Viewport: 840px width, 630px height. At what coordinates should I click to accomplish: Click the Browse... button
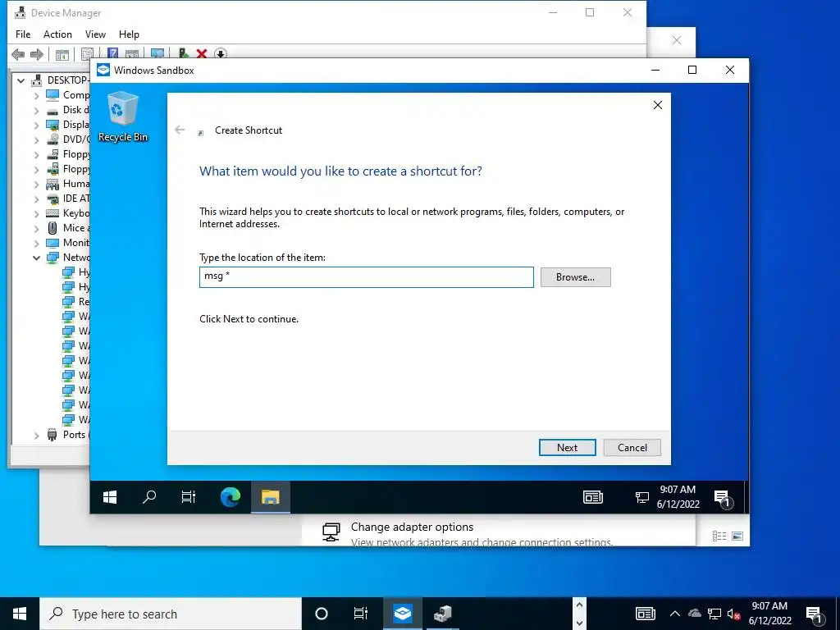[x=575, y=277]
